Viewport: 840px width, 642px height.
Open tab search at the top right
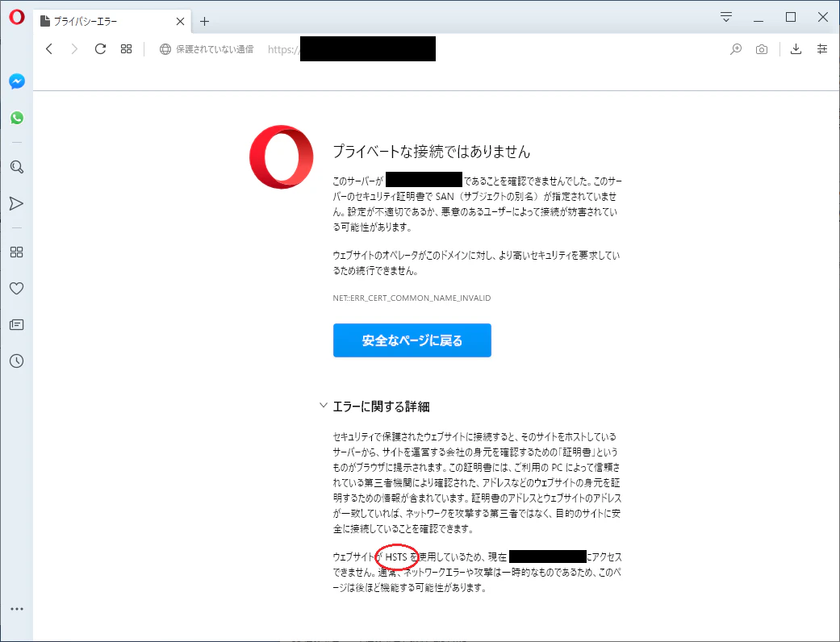coord(725,16)
